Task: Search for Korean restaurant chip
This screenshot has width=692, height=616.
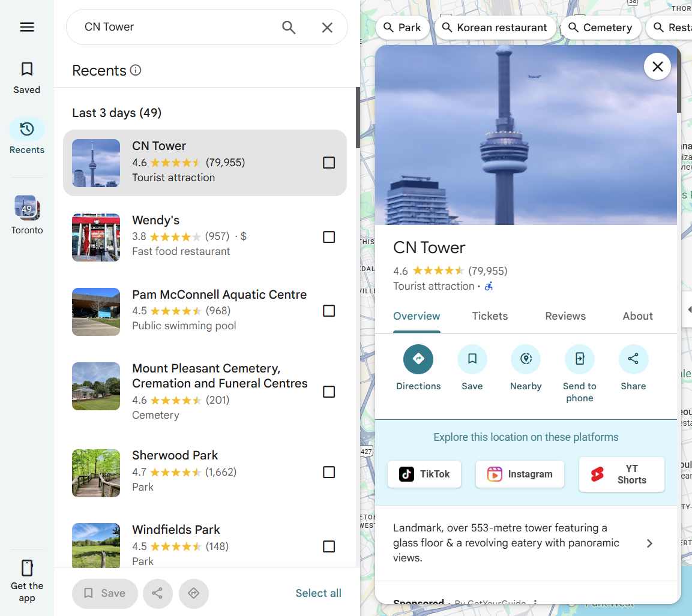Action: pyautogui.click(x=495, y=28)
